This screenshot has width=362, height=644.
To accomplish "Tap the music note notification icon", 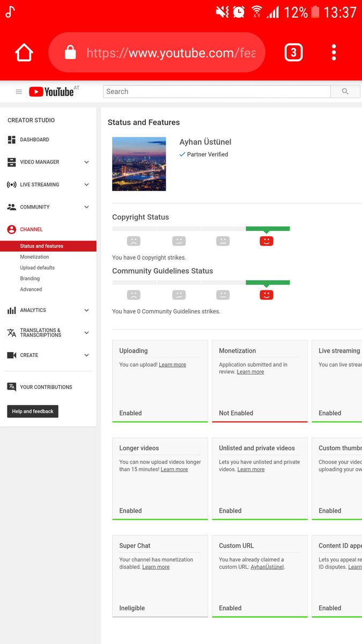I will (x=10, y=12).
